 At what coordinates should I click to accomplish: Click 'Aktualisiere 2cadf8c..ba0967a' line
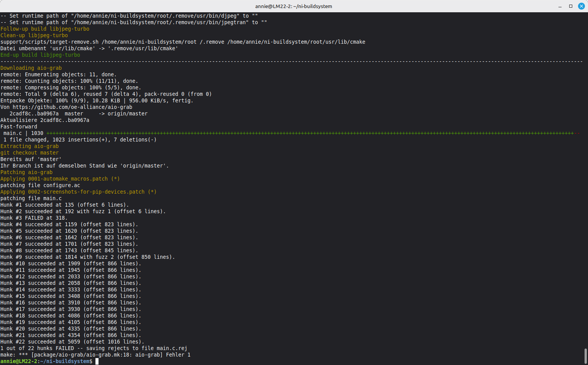[x=45, y=120]
